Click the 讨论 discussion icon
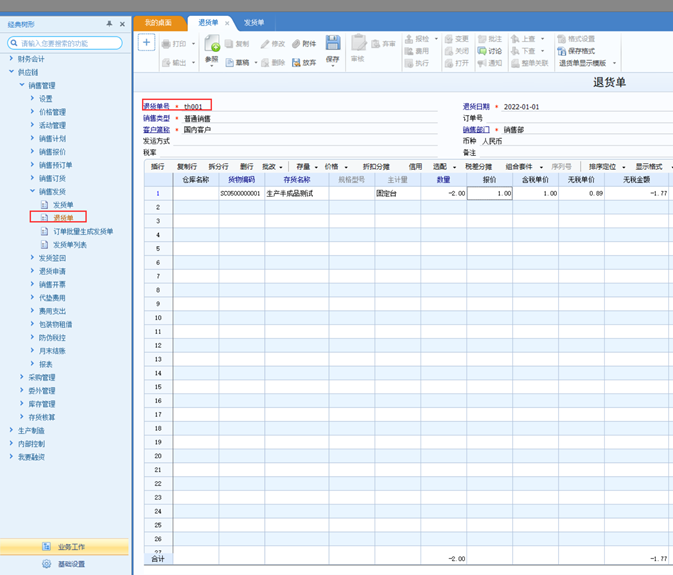673x575 pixels. tap(482, 51)
